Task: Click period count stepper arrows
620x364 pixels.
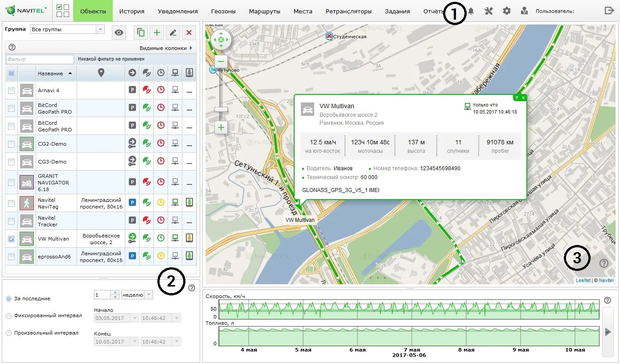Action: (115, 294)
